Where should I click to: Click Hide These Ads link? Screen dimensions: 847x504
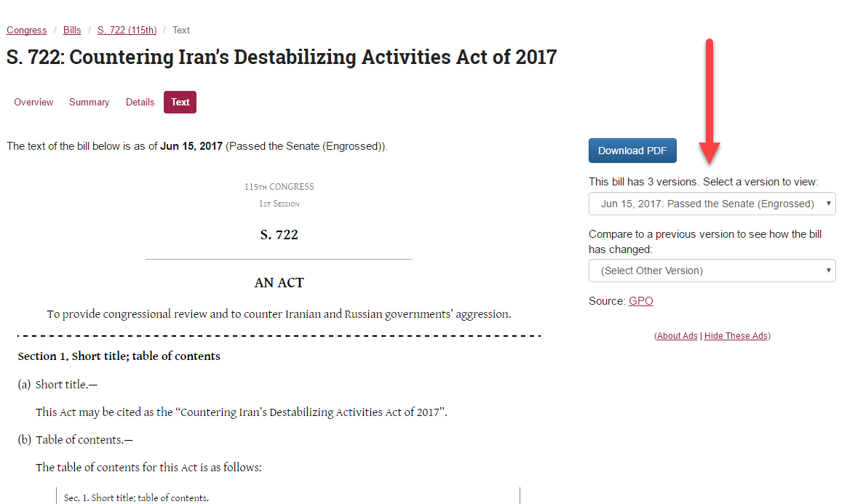736,336
